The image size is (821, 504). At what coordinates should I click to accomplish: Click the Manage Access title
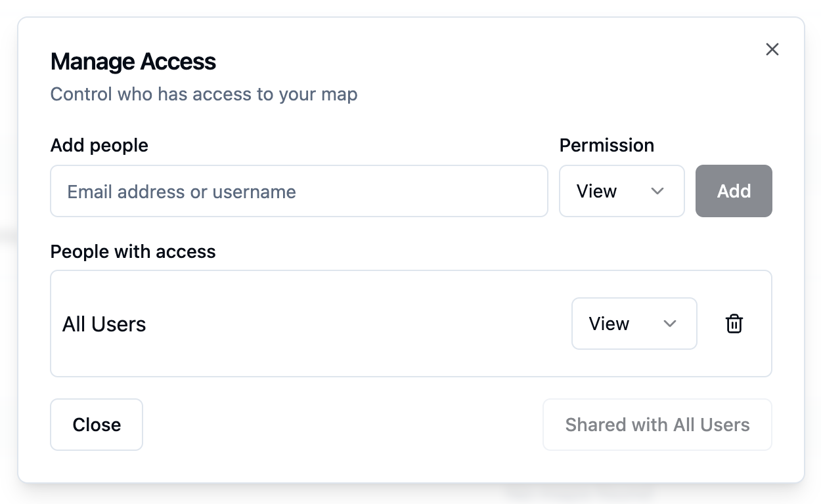coord(133,61)
